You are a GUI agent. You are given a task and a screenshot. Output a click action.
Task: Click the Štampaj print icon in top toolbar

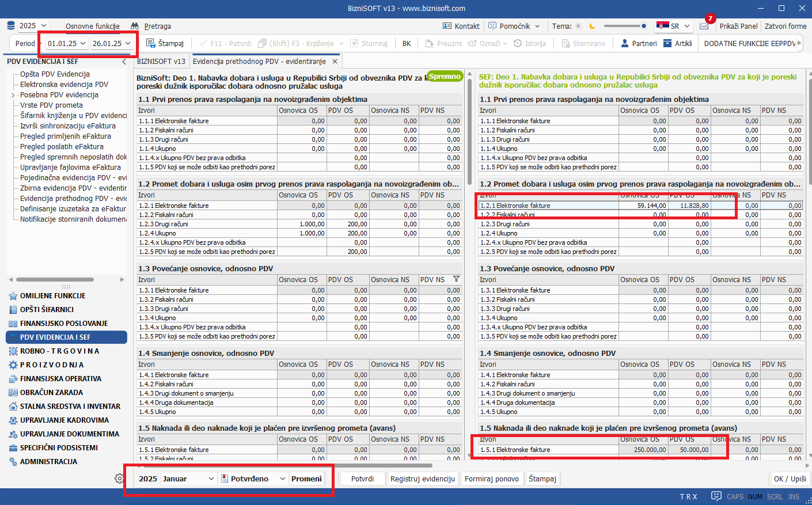pyautogui.click(x=151, y=43)
